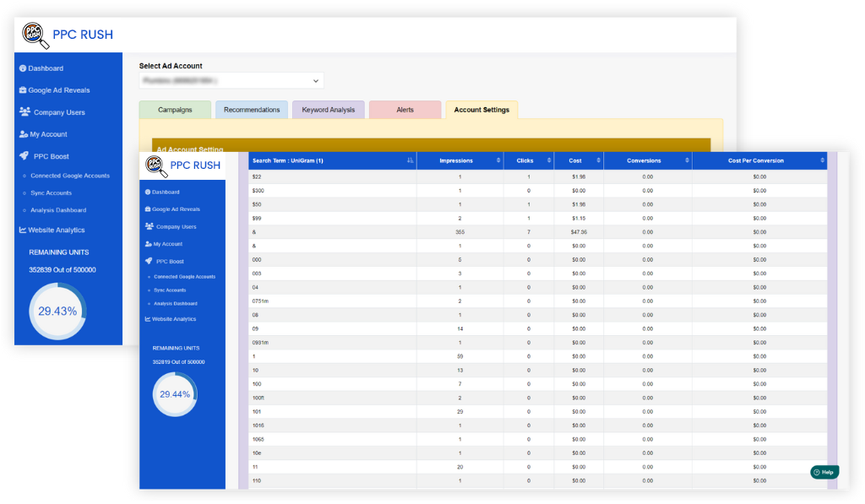The width and height of the screenshot is (865, 504).
Task: Click Google Ad Reveals briefcase icon, back window
Action: tap(23, 89)
